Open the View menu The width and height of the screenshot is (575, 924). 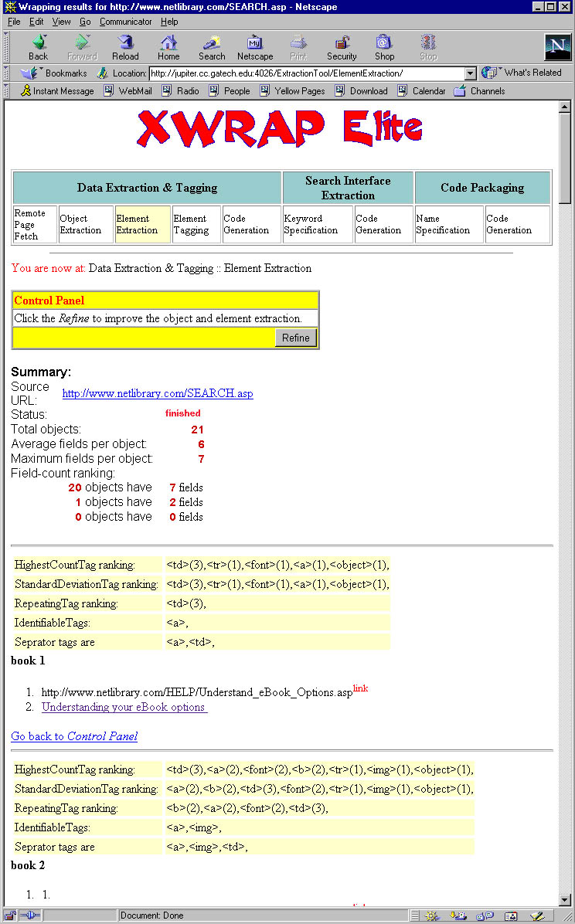pyautogui.click(x=61, y=22)
